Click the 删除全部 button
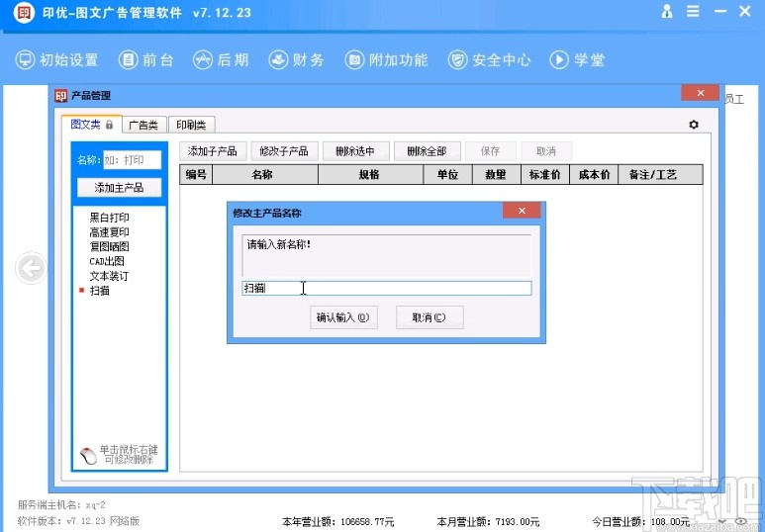Screen dimensions: 765x532 click(x=427, y=151)
